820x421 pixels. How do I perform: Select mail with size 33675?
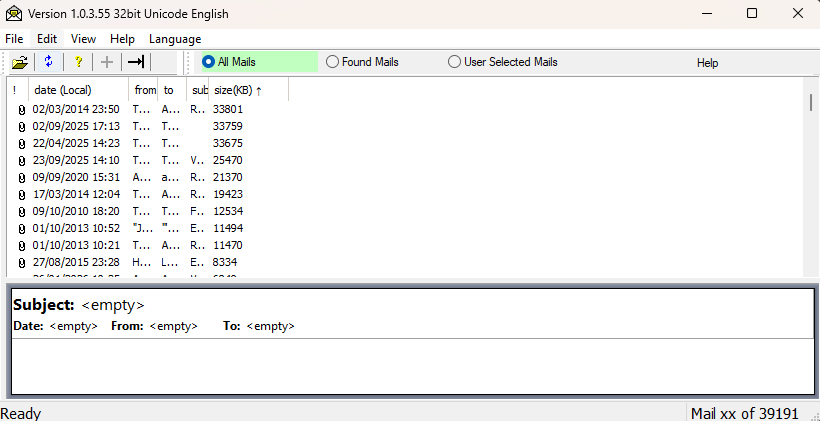tap(227, 143)
